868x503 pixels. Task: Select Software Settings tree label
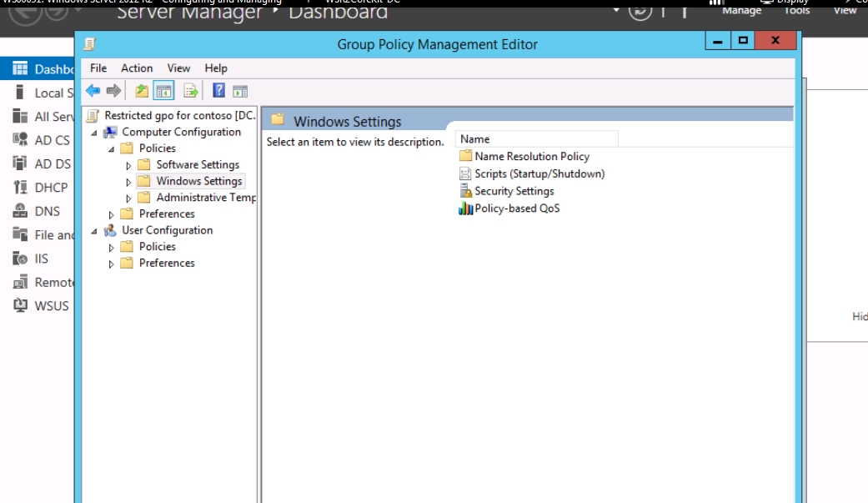click(198, 164)
